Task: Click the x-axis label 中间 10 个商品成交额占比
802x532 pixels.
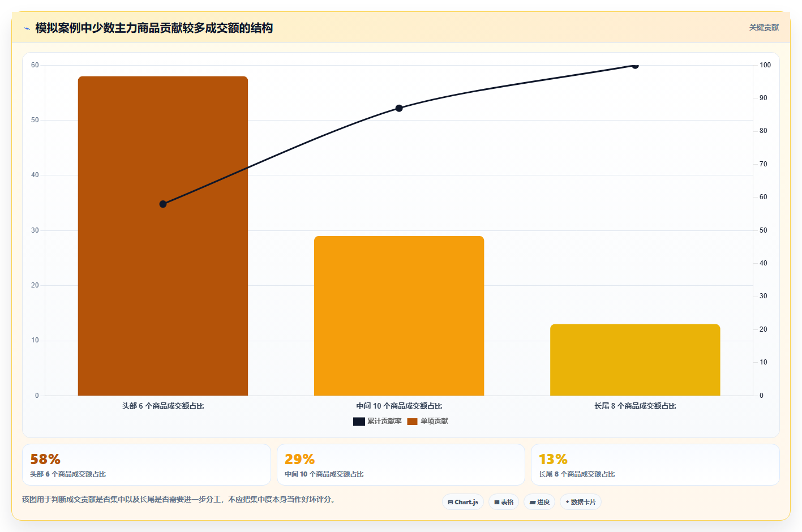Action: click(399, 406)
